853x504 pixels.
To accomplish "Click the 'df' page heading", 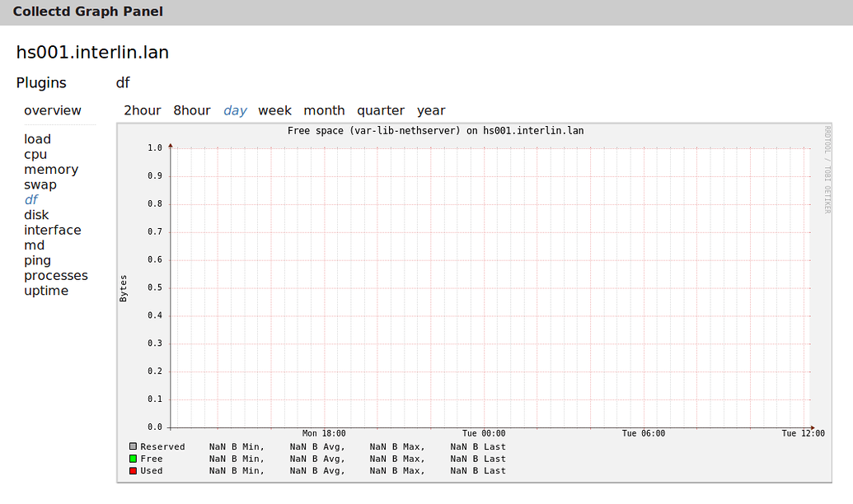I will (123, 82).
